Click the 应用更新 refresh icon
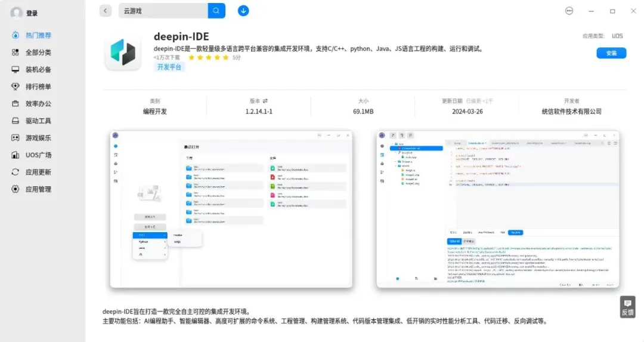The height and width of the screenshot is (342, 644). point(15,172)
